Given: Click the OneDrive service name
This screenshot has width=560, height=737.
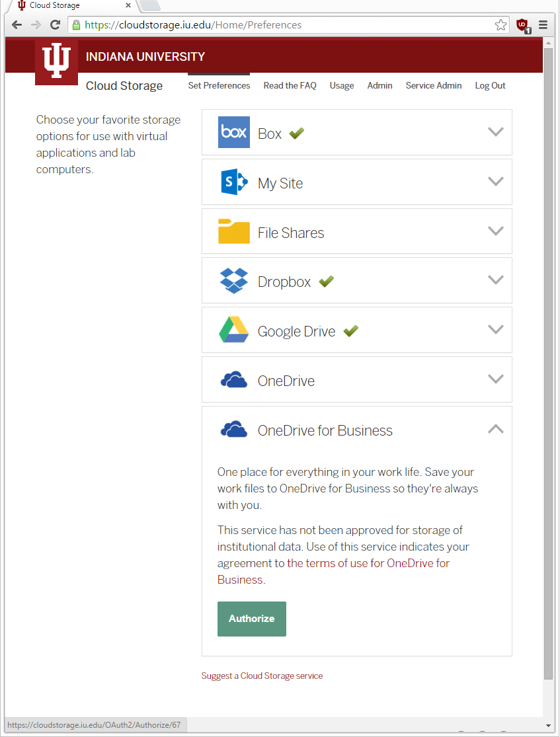Looking at the screenshot, I should (286, 381).
